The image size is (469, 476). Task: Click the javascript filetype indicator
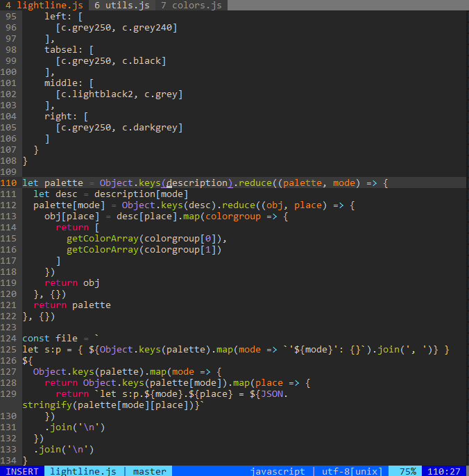[x=278, y=471]
